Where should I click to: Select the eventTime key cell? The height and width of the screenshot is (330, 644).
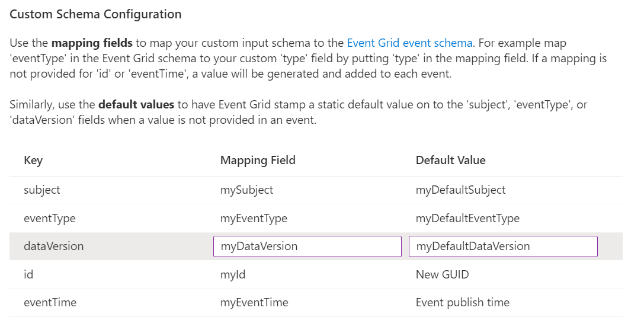tap(50, 303)
